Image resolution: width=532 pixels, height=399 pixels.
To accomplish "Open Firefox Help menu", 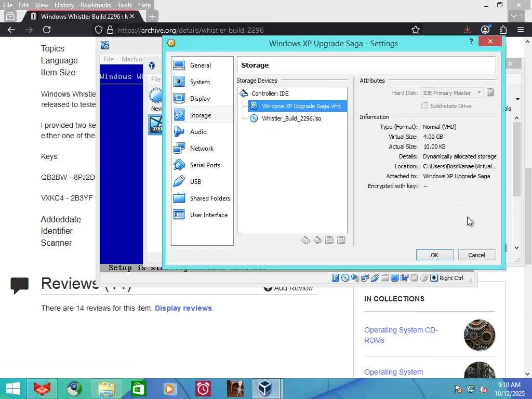I will click(144, 5).
